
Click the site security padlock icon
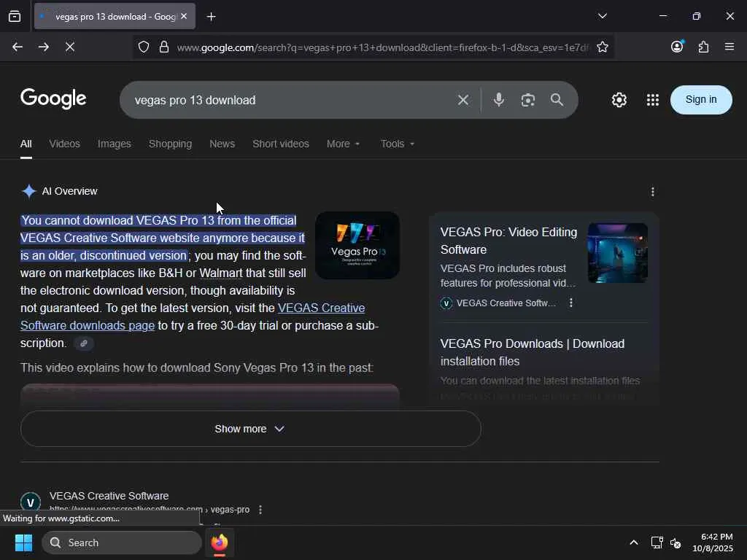coord(164,47)
